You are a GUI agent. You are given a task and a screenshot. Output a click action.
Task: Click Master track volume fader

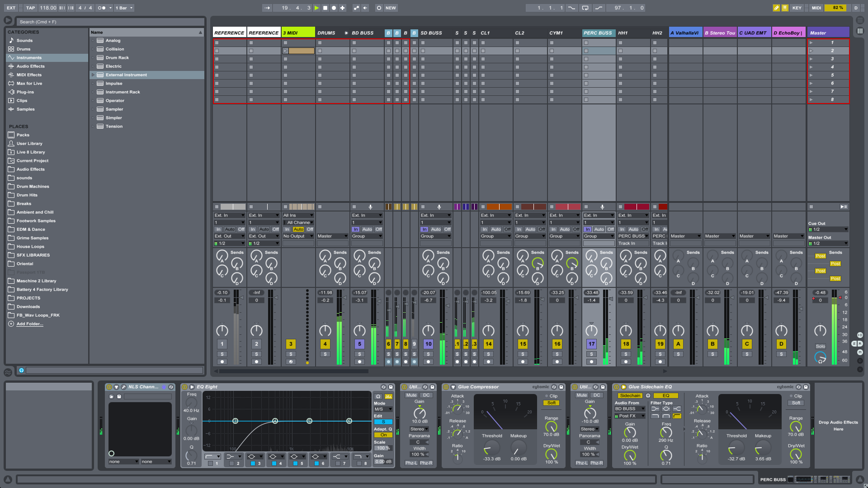pyautogui.click(x=840, y=297)
